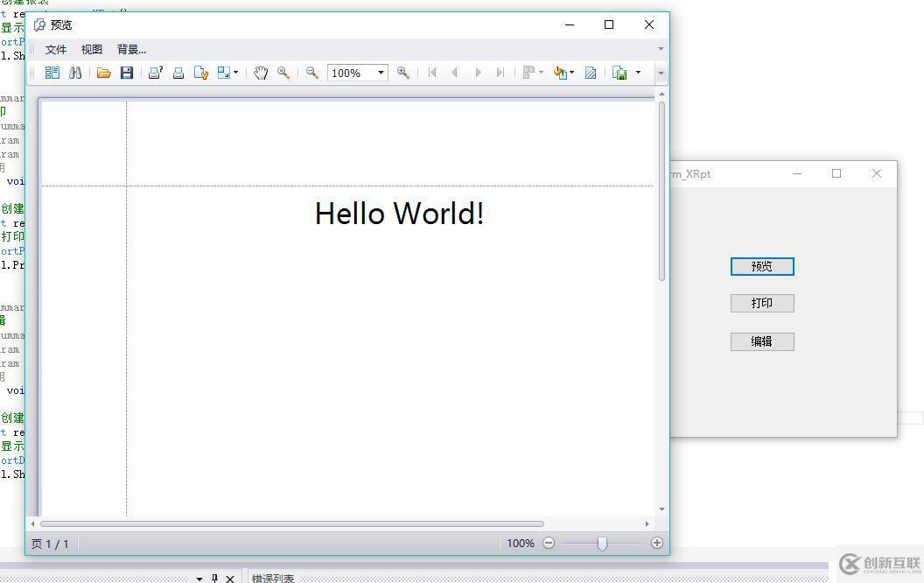Click the binoculars Find icon

(x=75, y=73)
